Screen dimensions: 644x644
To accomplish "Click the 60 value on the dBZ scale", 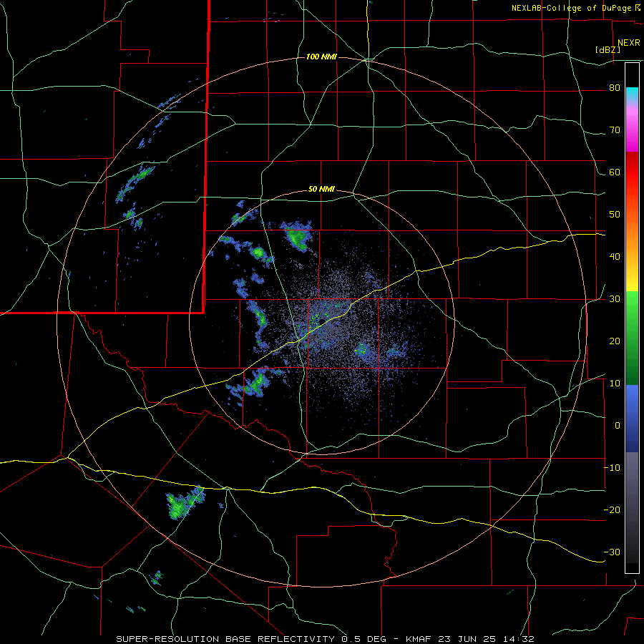I will pos(615,172).
